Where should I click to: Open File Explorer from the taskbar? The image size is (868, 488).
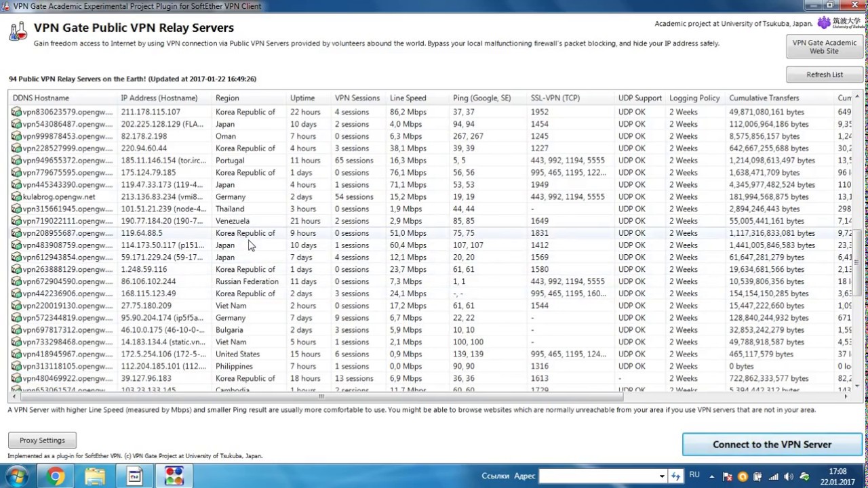[x=94, y=476]
